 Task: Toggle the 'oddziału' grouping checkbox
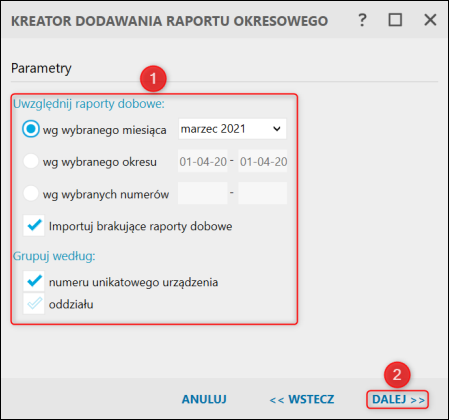point(34,303)
